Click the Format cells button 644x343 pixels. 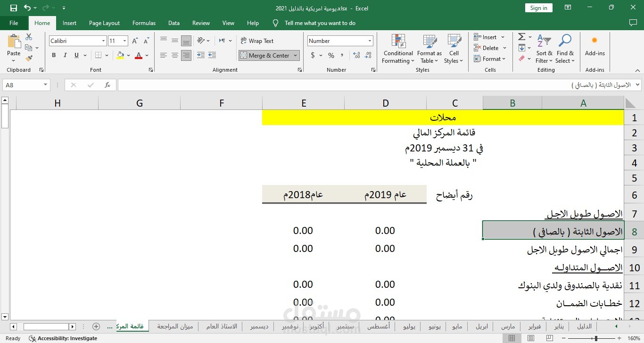490,59
